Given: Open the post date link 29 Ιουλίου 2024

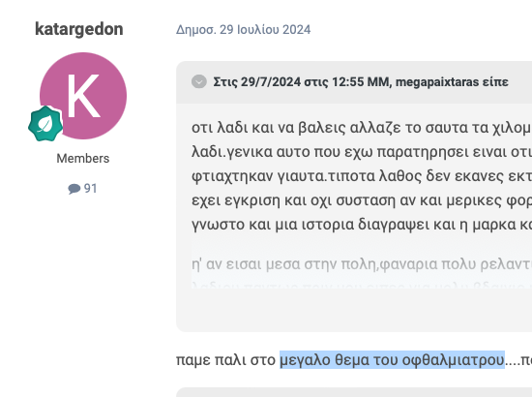Looking at the screenshot, I should point(243,30).
